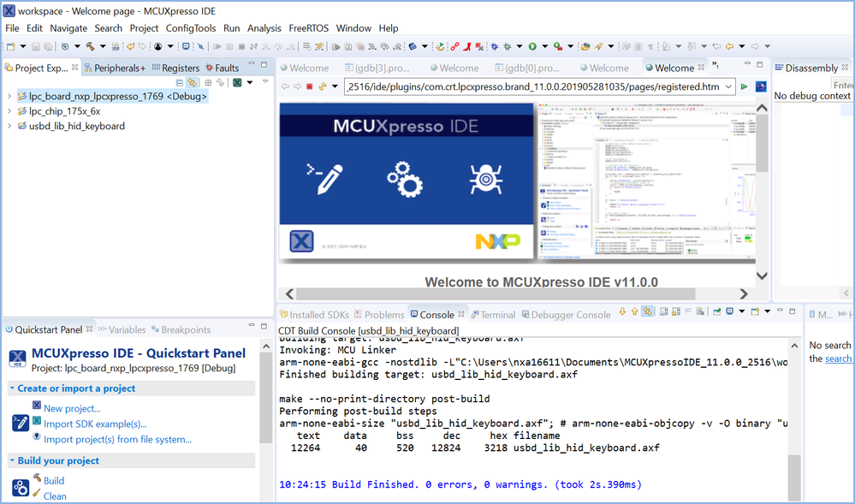Click 'Import project(s) from file system...' link

117,439
